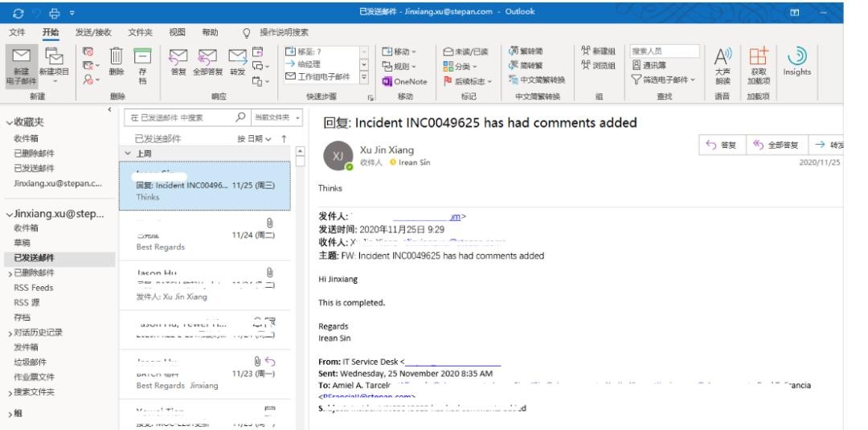Click the Send/Receive all folders sync icon
Screen dimensions: 868x430
pyautogui.click(x=18, y=13)
